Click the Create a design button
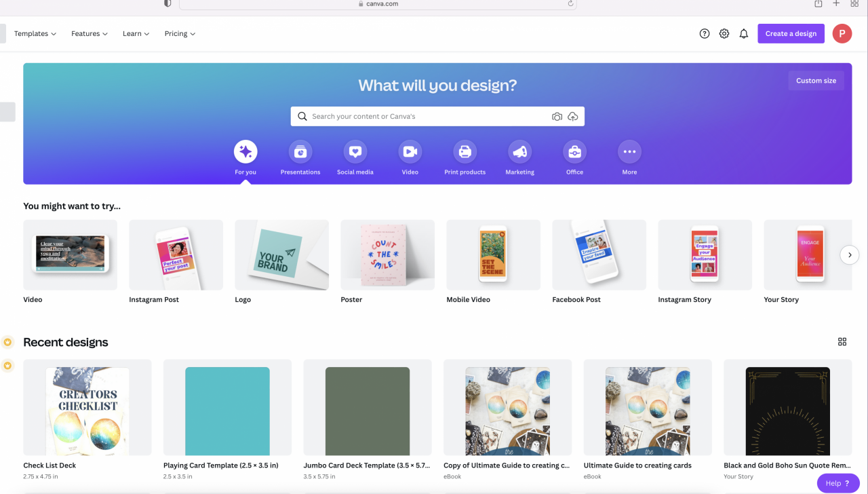This screenshot has height=494, width=868. (791, 34)
